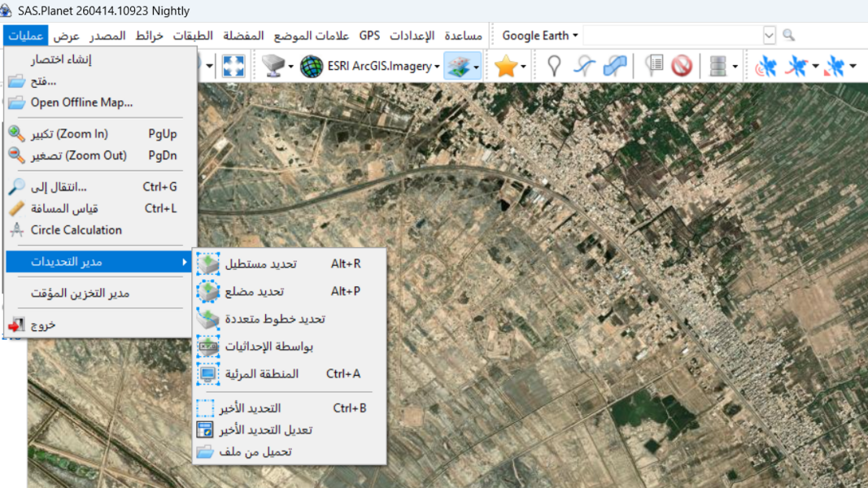Click the yellow star favorites icon
The image size is (868, 488).
point(505,66)
